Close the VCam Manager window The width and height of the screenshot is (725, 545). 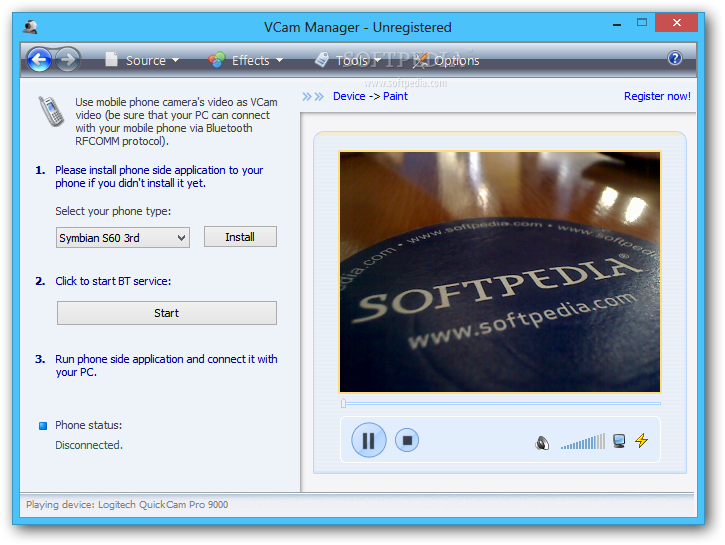[x=676, y=22]
